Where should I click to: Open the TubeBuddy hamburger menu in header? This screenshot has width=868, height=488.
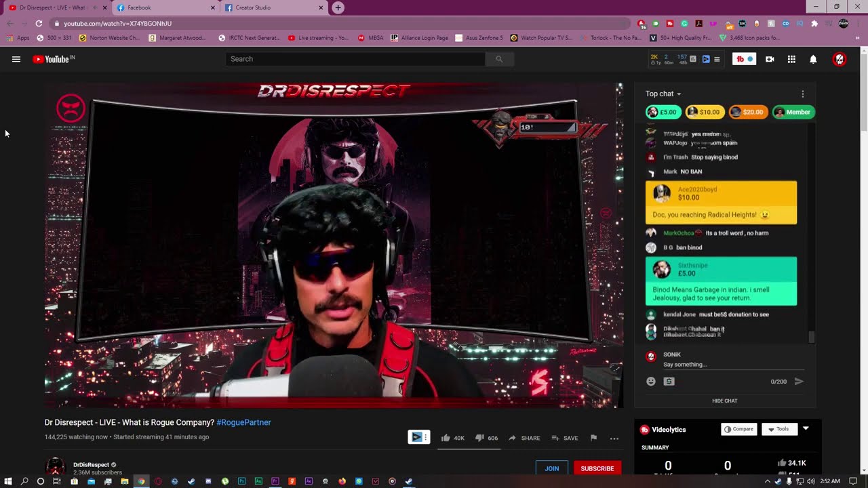point(717,59)
